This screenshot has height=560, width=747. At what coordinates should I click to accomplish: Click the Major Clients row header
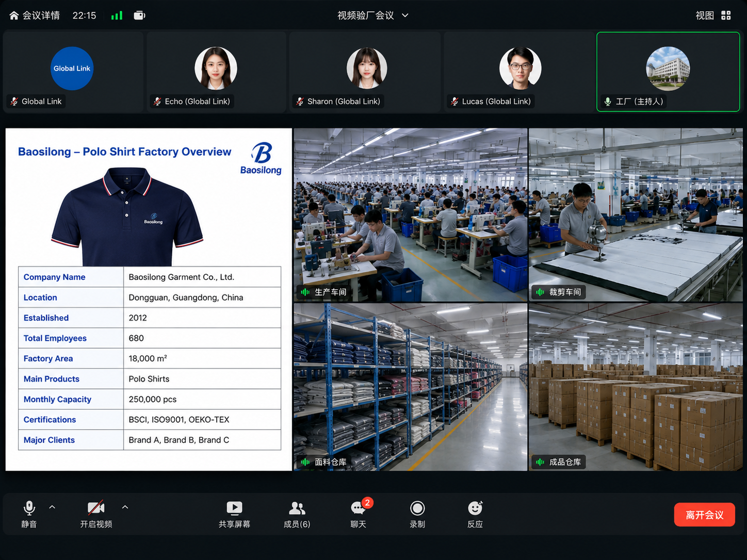pos(71,440)
